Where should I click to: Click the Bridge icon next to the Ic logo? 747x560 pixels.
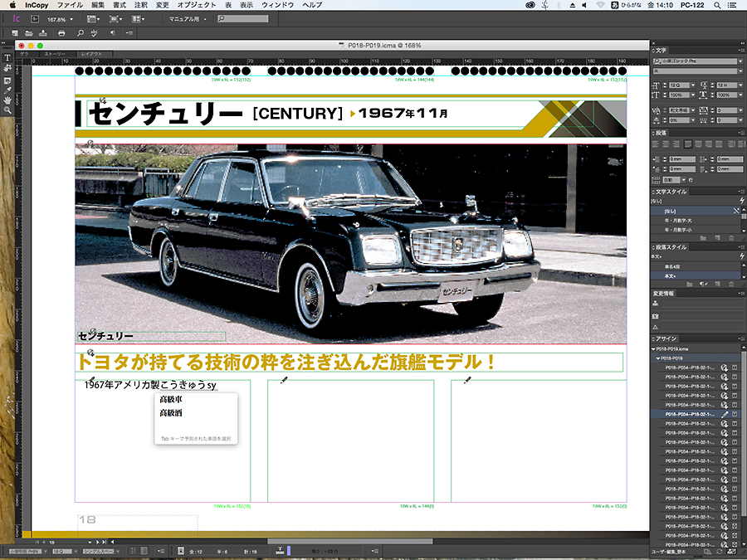tap(35, 19)
